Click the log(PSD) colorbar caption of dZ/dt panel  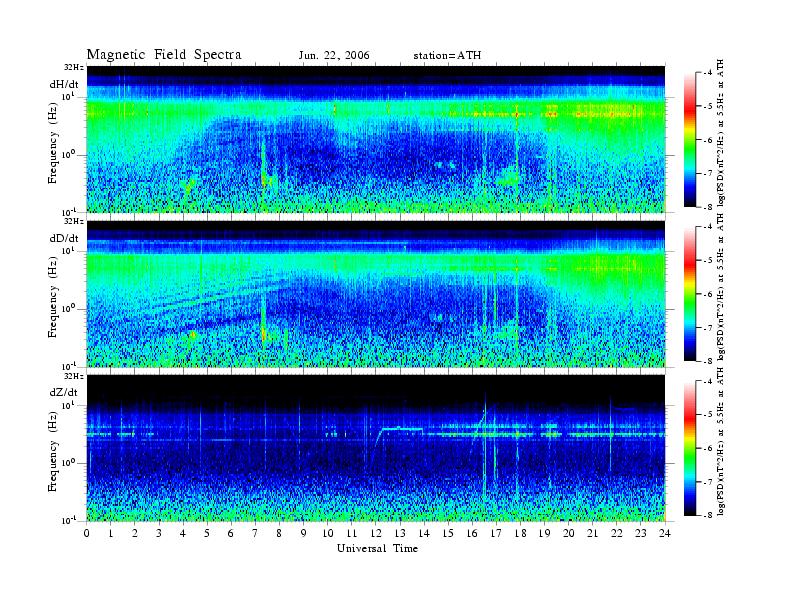pyautogui.click(x=721, y=442)
